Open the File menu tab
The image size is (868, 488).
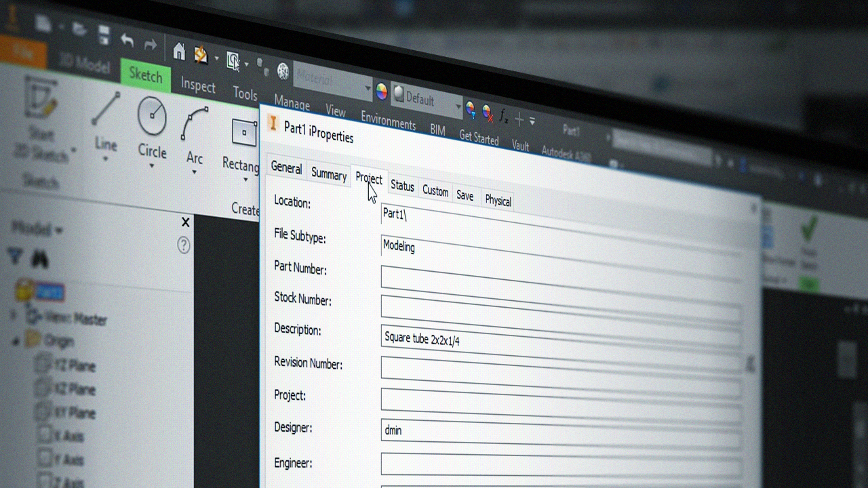coord(22,52)
